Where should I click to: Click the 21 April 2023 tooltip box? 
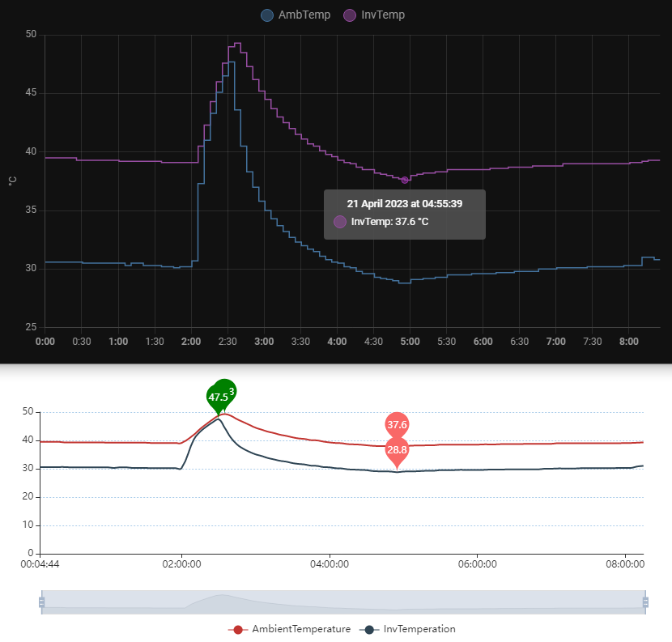404,203
